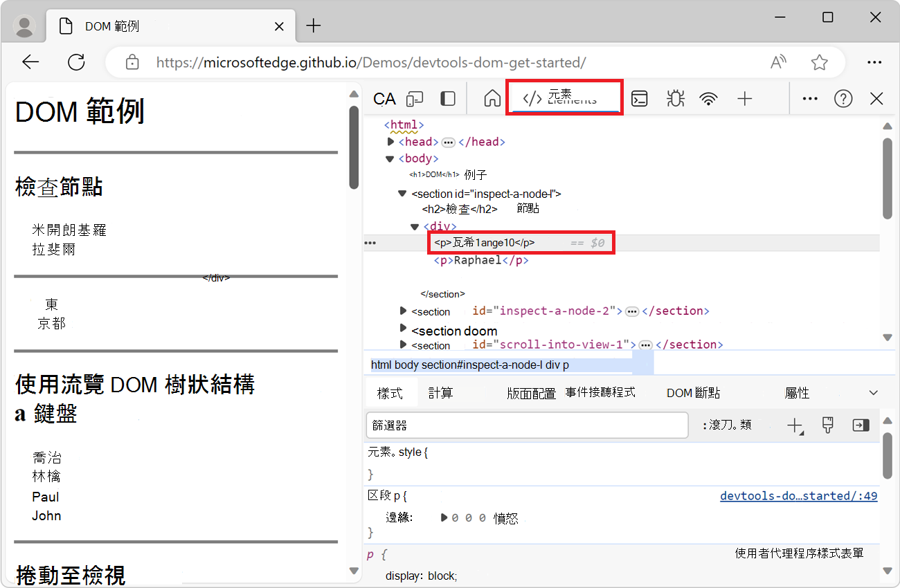Open the 版面配置 Layout tab
The height and width of the screenshot is (588, 900).
(x=531, y=393)
